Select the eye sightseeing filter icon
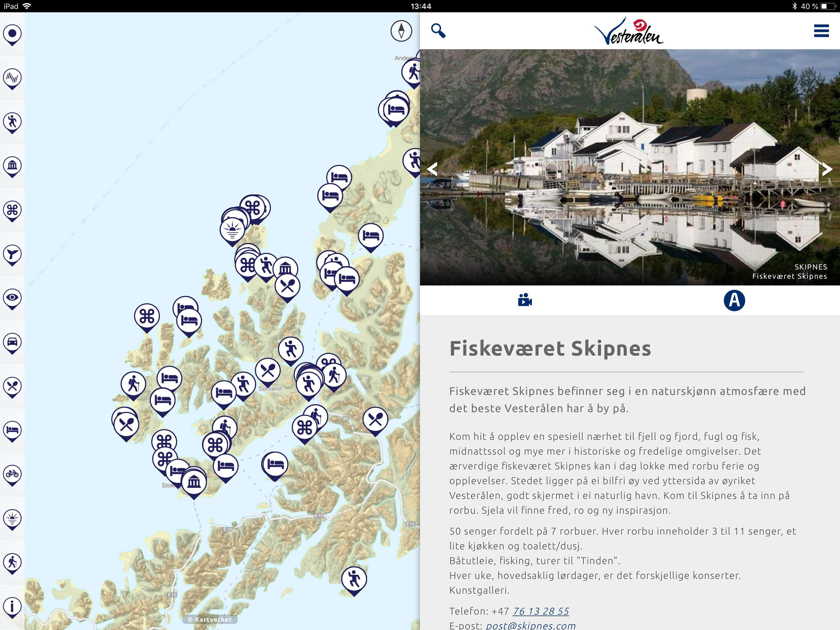Viewport: 840px width, 630px height. click(x=12, y=299)
